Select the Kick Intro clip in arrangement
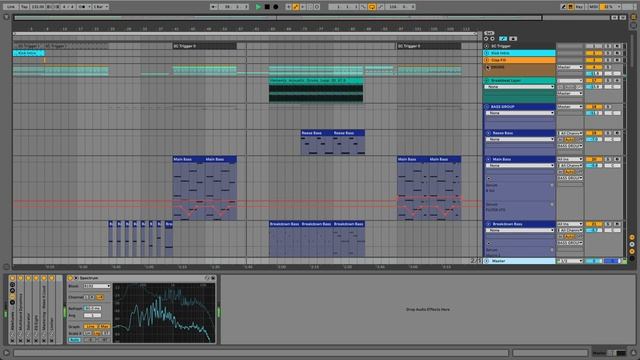Viewport: 640px width, 360px height. click(29, 53)
